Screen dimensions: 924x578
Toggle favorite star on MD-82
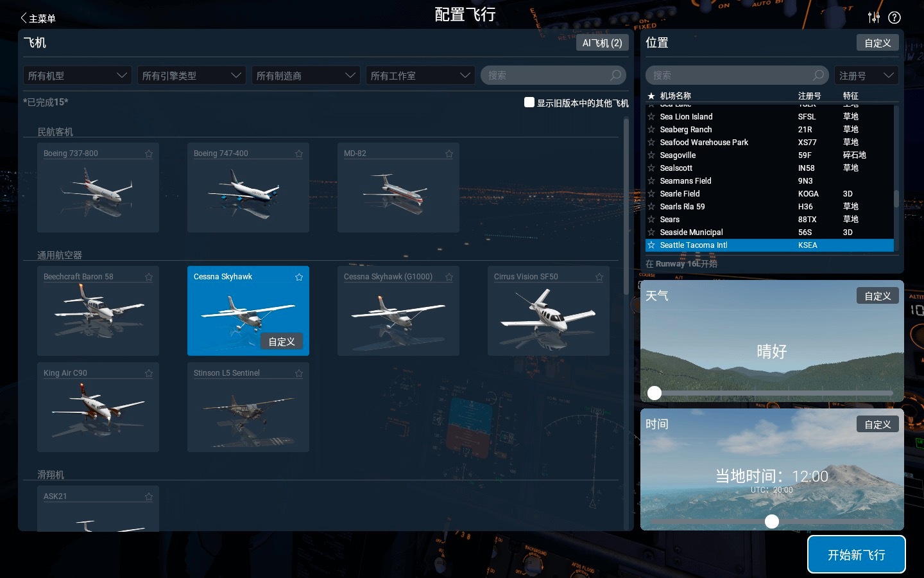pos(449,153)
